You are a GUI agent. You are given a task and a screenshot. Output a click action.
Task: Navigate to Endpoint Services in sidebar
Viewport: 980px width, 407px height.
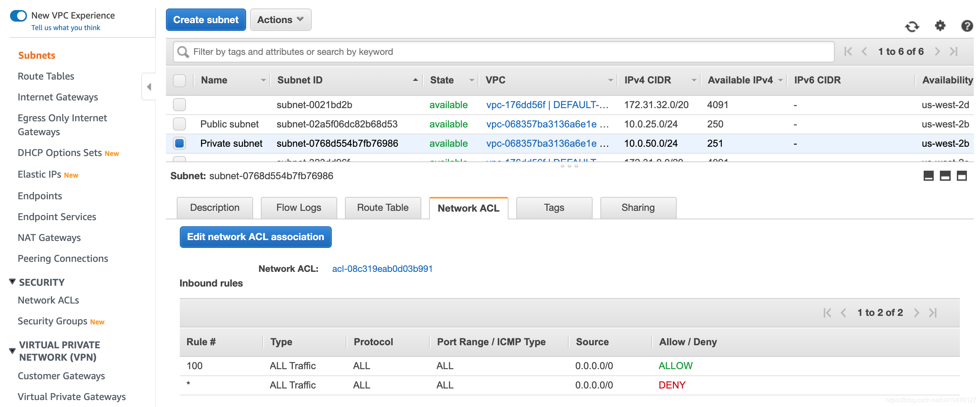[x=57, y=217]
